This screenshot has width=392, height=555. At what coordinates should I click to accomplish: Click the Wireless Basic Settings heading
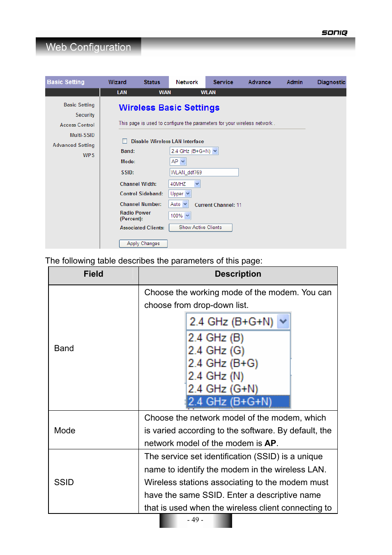169,108
